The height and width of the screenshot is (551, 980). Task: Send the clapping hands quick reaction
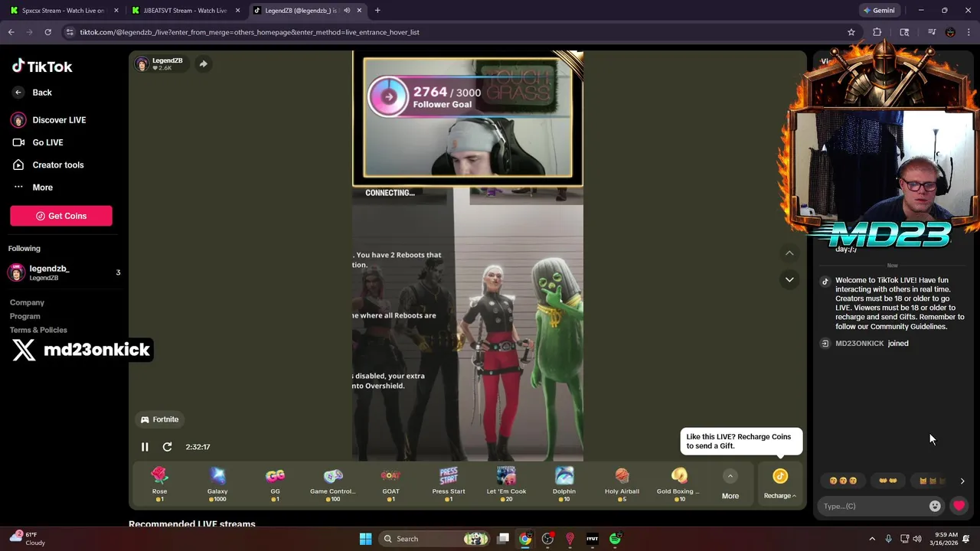click(888, 481)
